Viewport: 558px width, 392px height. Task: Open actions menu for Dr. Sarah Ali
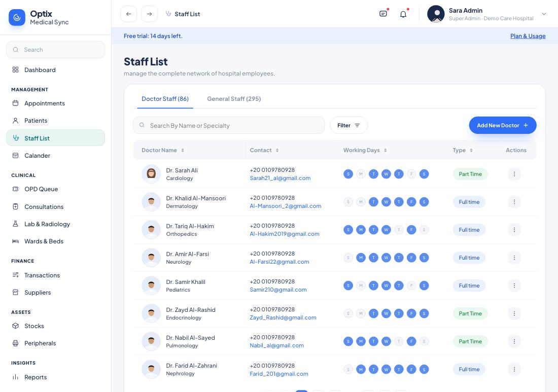[514, 174]
